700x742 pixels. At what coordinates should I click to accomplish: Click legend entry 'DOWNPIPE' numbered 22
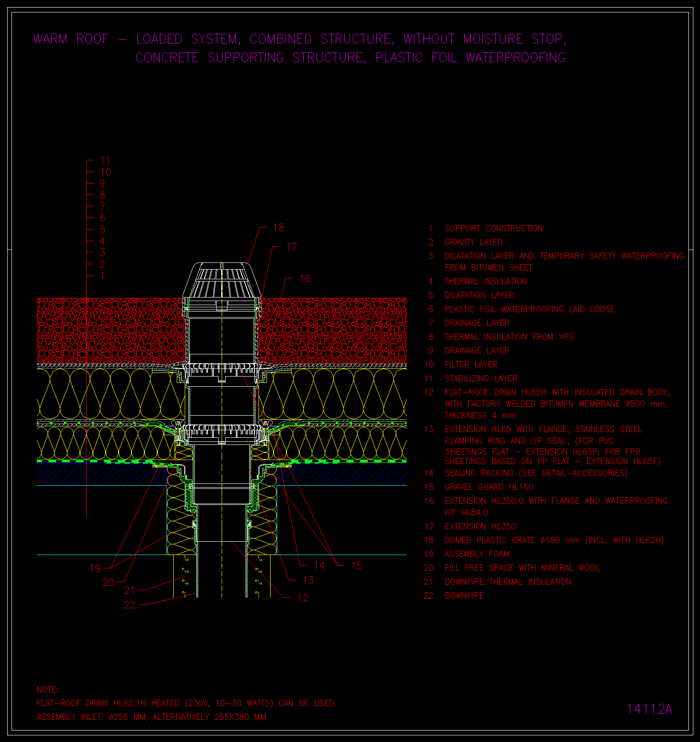point(465,596)
